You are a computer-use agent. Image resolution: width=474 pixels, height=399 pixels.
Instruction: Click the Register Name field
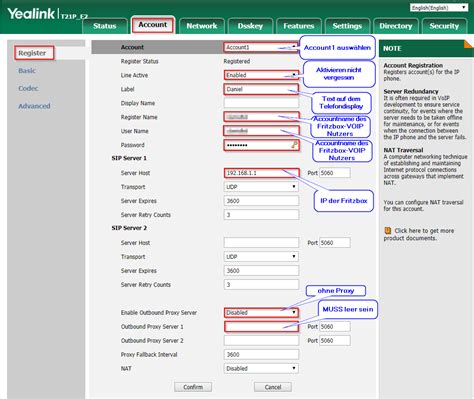261,117
